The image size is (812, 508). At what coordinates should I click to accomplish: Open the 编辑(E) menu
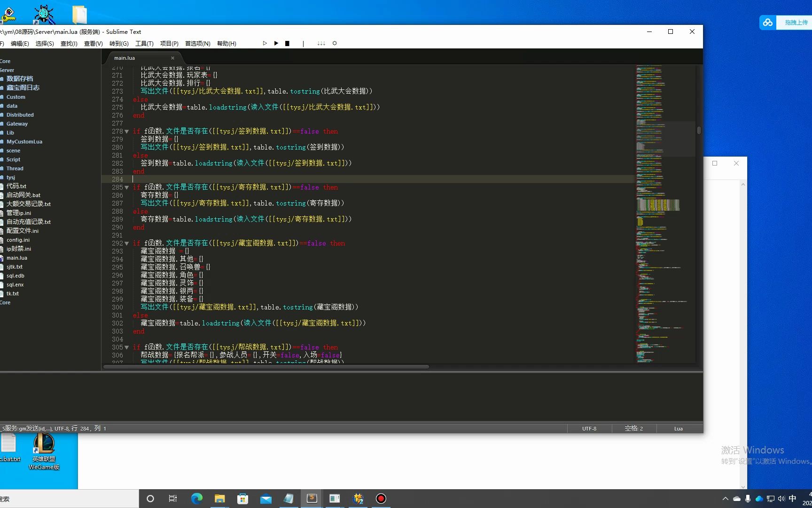point(20,43)
